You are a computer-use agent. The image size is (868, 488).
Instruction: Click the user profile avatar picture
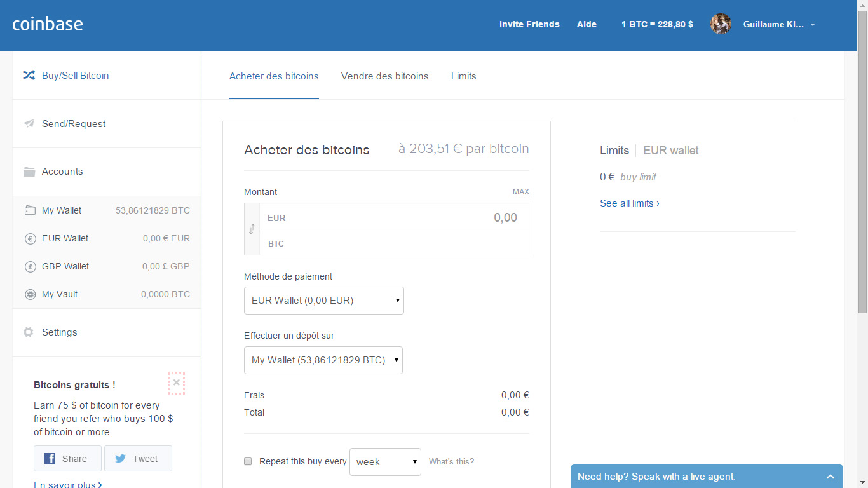tap(721, 24)
